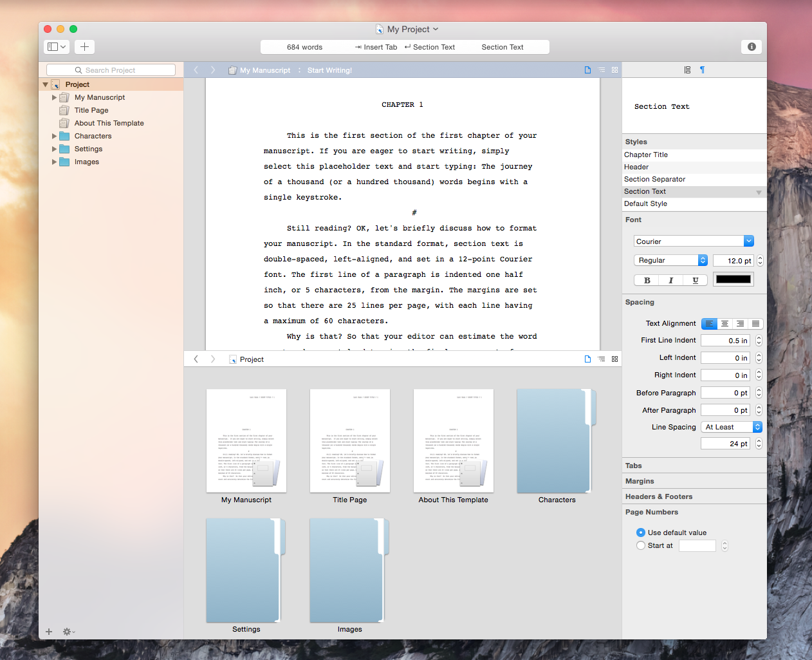The height and width of the screenshot is (660, 812).
Task: Select the Start at radio button
Action: tap(641, 545)
